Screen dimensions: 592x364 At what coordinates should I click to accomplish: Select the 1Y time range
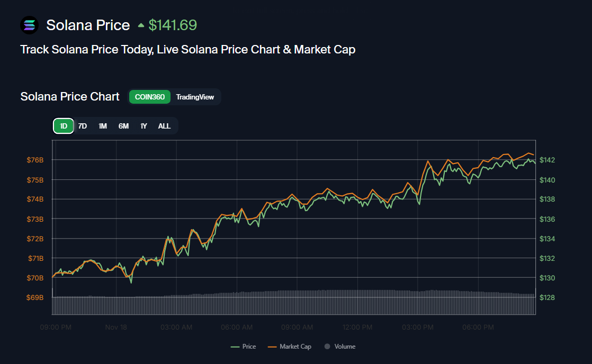[143, 126]
